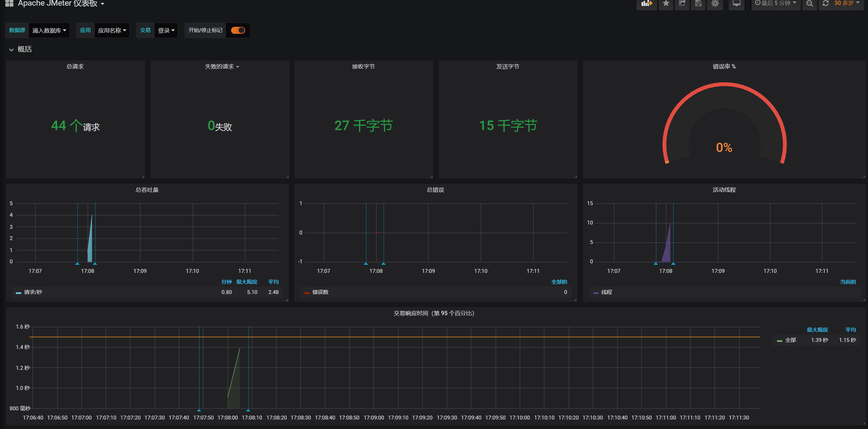
Task: Open the 涌入数据库 datasource dropdown
Action: click(x=49, y=30)
